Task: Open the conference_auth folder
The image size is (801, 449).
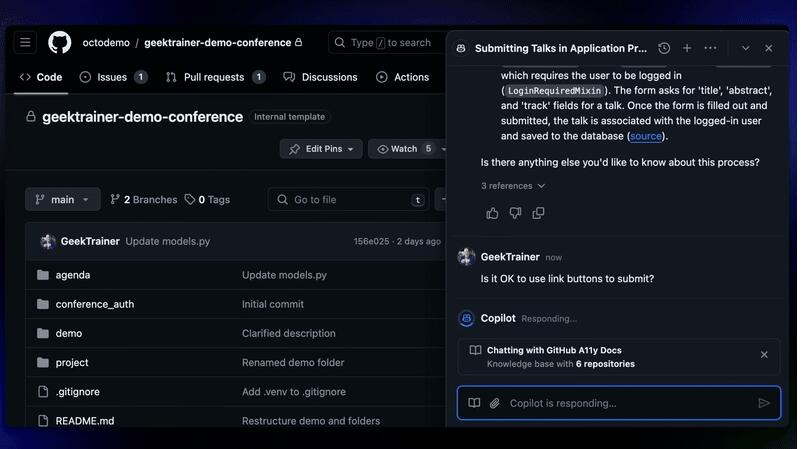Action: (x=95, y=304)
